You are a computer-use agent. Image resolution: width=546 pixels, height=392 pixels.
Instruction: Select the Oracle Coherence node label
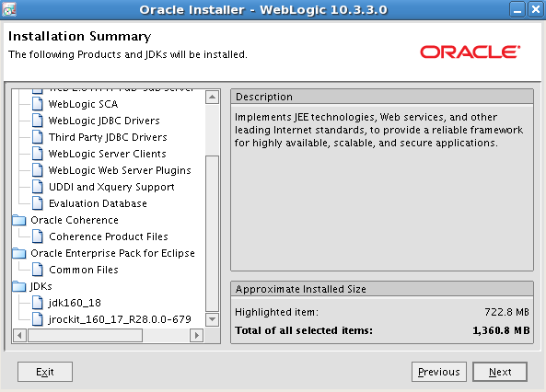tap(75, 220)
